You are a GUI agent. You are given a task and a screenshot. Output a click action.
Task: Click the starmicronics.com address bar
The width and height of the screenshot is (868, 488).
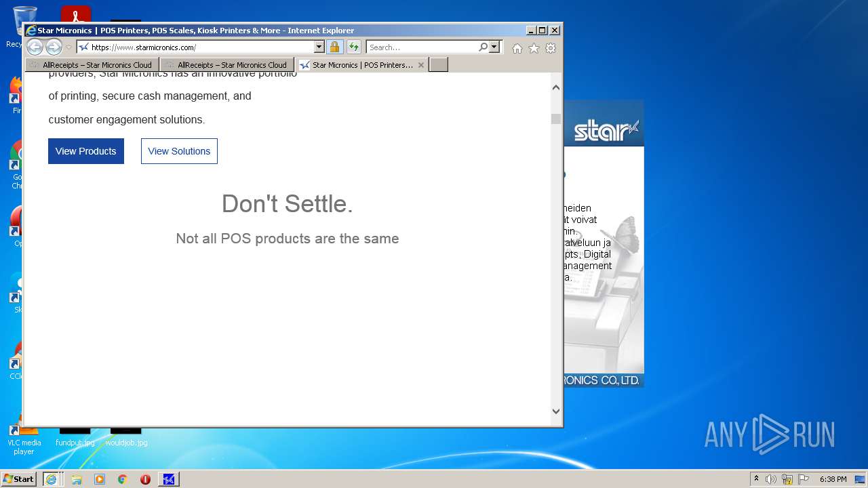[195, 47]
